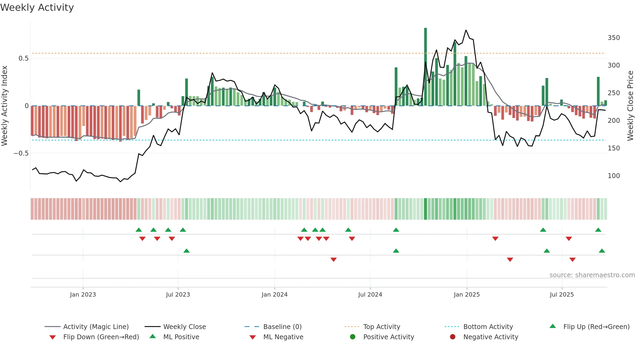Click the darkest green heatmap cell Oct 2024
The width and height of the screenshot is (644, 362).
[426, 209]
